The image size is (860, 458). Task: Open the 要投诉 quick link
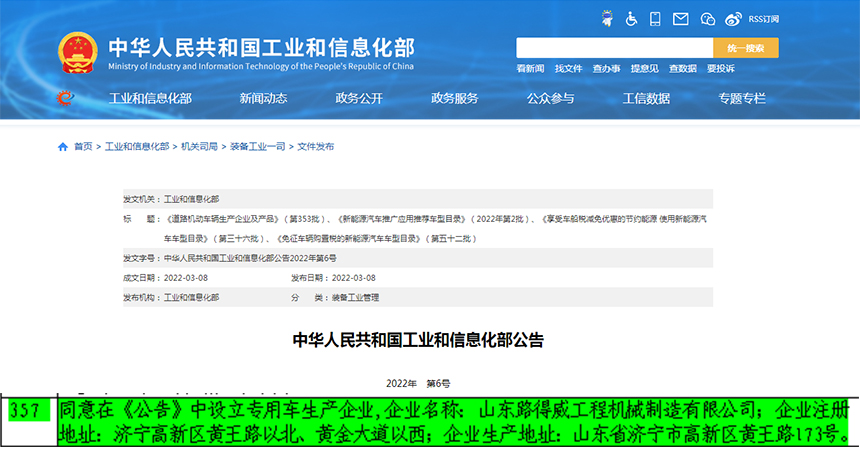(x=720, y=69)
